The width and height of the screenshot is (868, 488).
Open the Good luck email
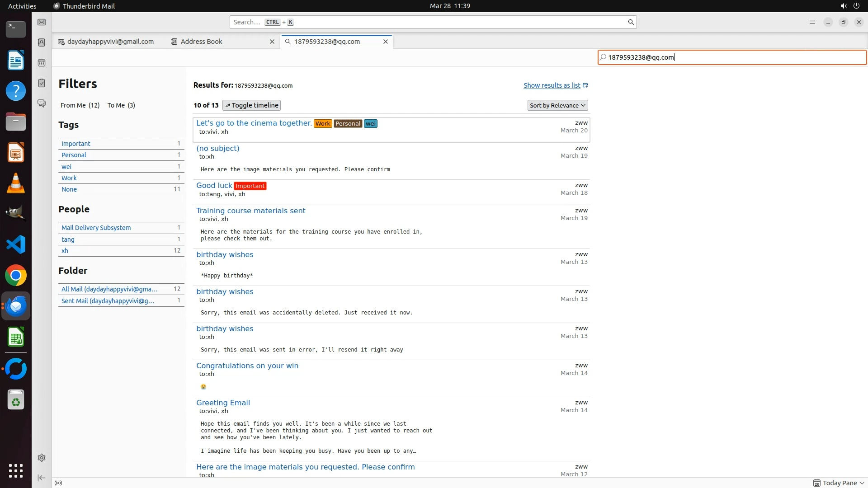point(214,185)
